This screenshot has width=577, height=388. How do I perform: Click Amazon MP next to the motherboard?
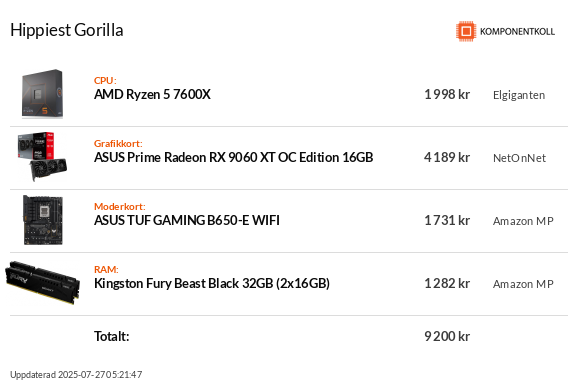[x=523, y=221]
